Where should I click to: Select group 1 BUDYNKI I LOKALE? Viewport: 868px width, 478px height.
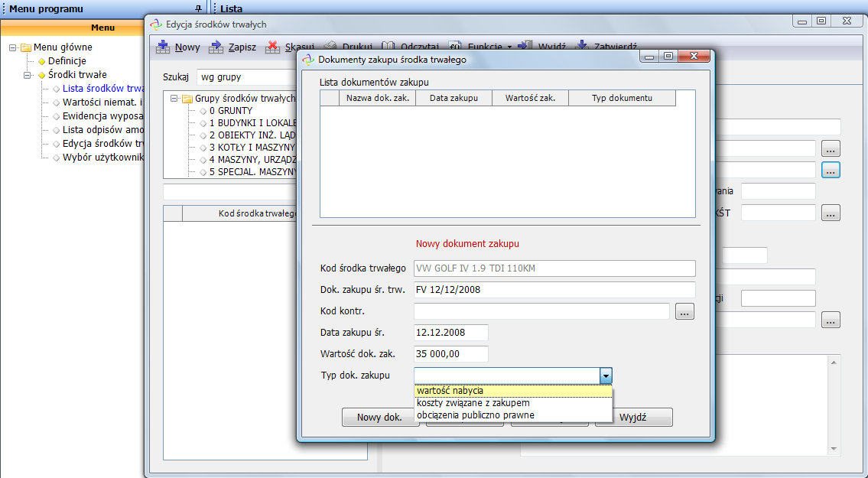click(x=253, y=123)
